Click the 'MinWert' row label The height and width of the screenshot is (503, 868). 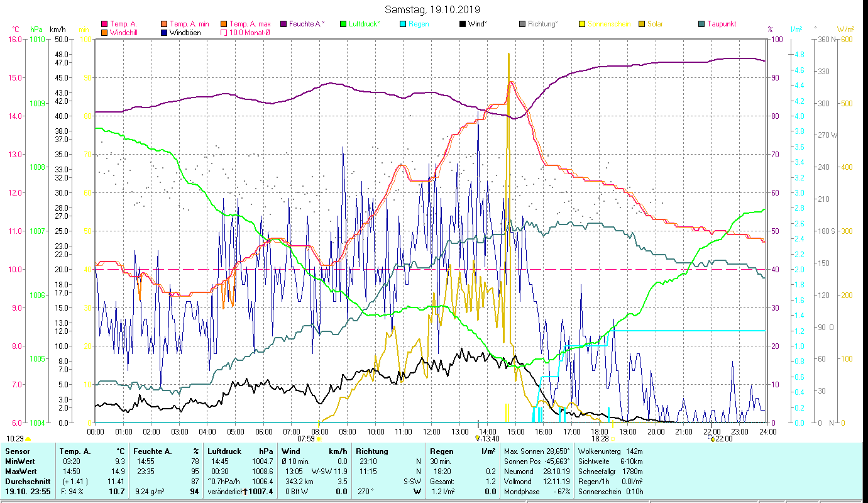pyautogui.click(x=20, y=462)
